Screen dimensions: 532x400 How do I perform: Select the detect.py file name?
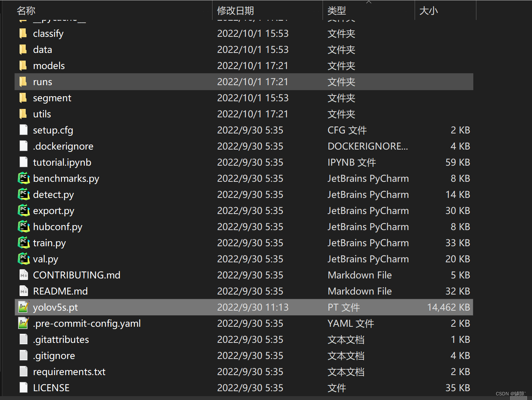coord(53,195)
